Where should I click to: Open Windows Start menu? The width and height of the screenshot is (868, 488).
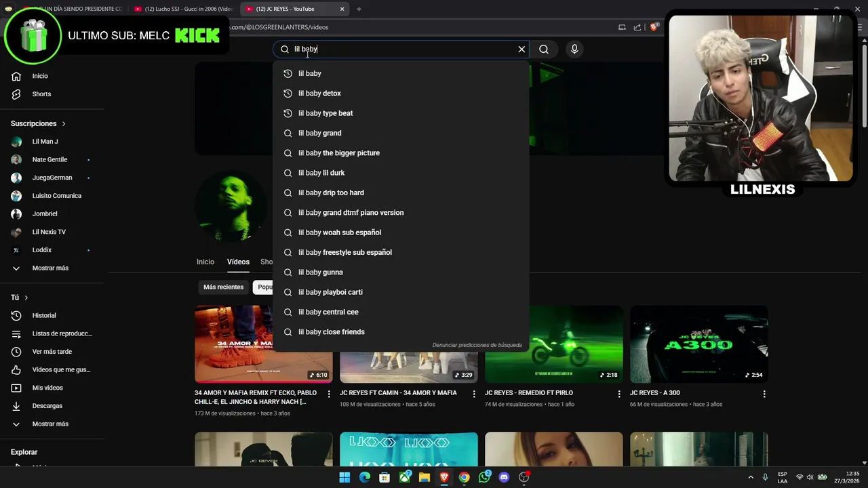[x=344, y=477]
